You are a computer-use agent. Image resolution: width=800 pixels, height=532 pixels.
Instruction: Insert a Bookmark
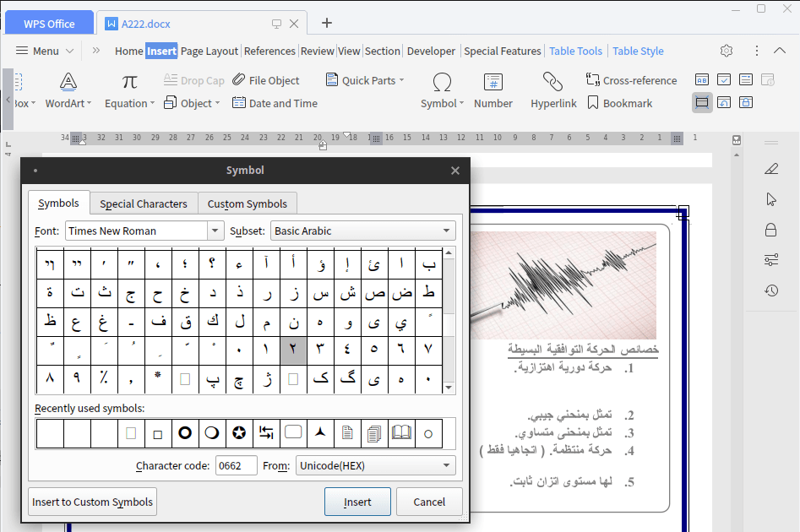coord(620,103)
